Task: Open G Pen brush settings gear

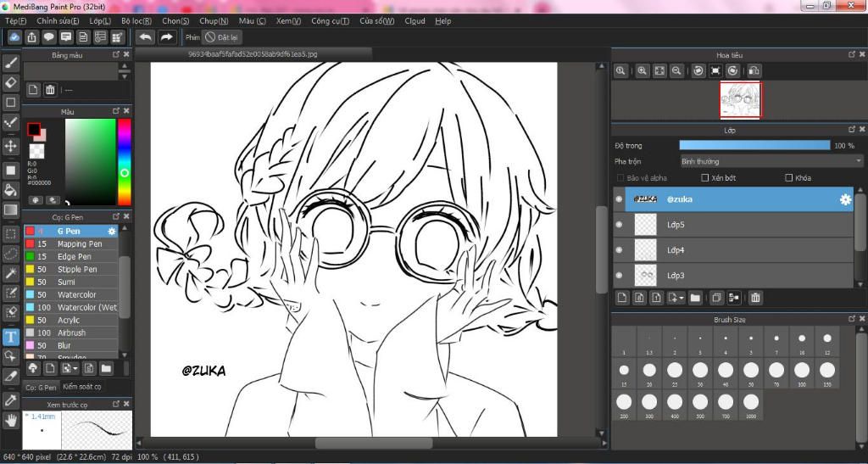Action: 112,231
